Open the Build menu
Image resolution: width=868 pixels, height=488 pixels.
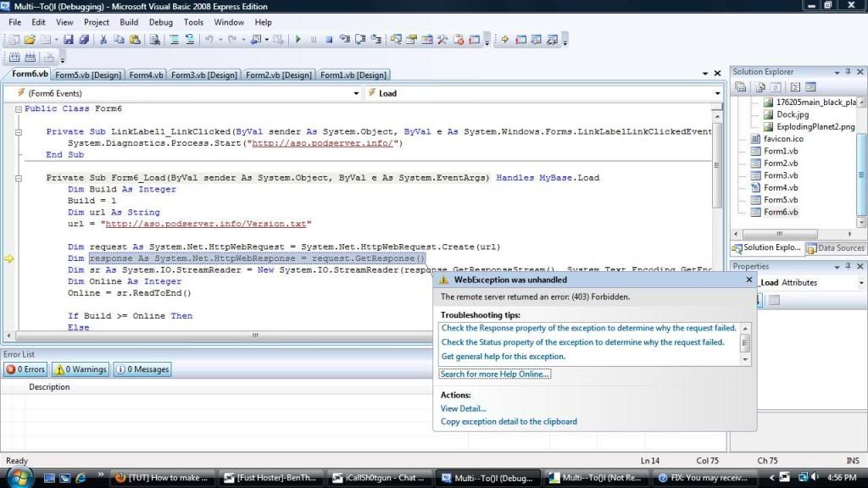point(129,22)
